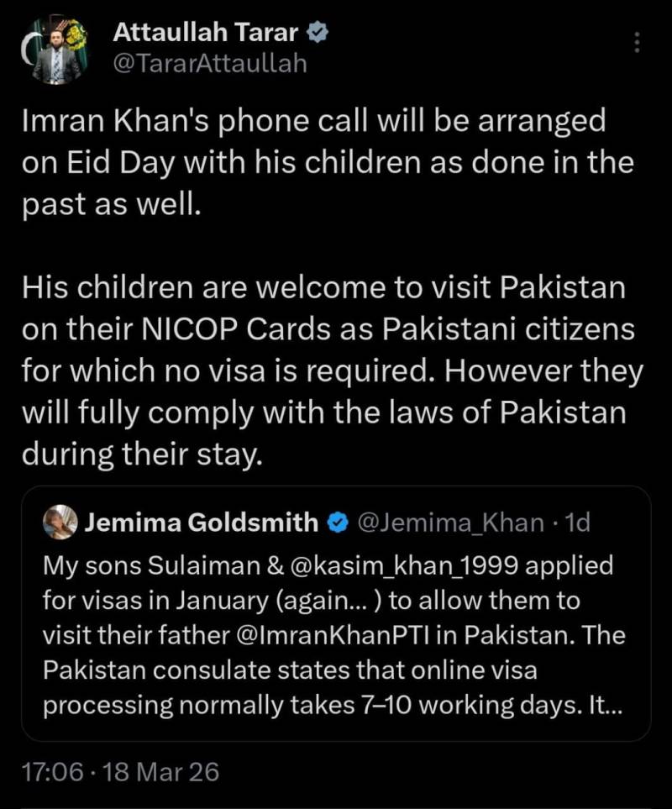
Task: Click the 17:06 · 18 Mar 26 timestamp
Action: [x=121, y=772]
